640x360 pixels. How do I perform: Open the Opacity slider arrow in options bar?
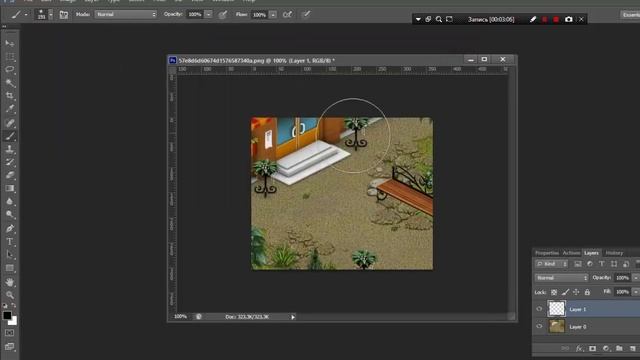tap(208, 15)
